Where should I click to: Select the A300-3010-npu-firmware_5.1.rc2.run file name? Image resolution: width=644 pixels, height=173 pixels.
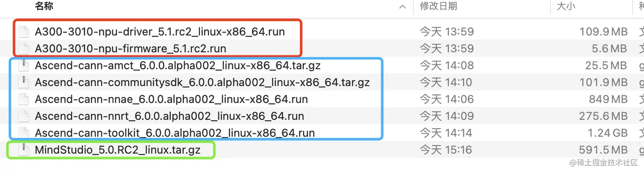click(130, 48)
